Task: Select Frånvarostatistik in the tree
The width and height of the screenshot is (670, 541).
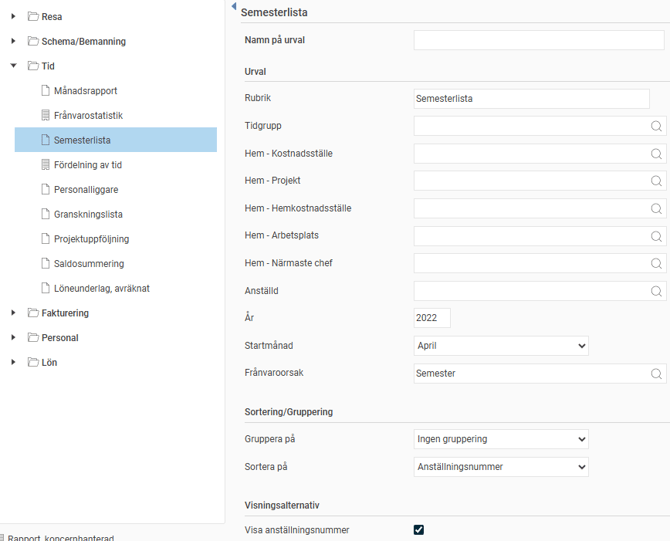Action: 88,115
